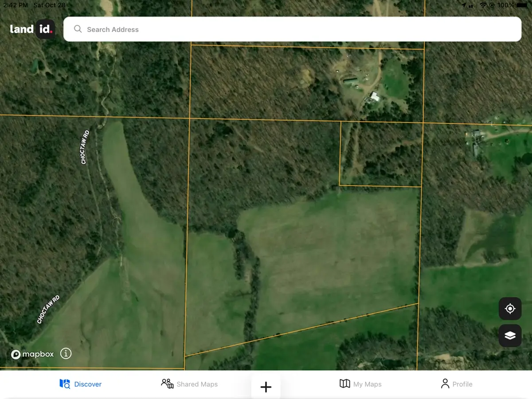The width and height of the screenshot is (532, 399).
Task: Switch to the Discover tab
Action: [x=81, y=384]
